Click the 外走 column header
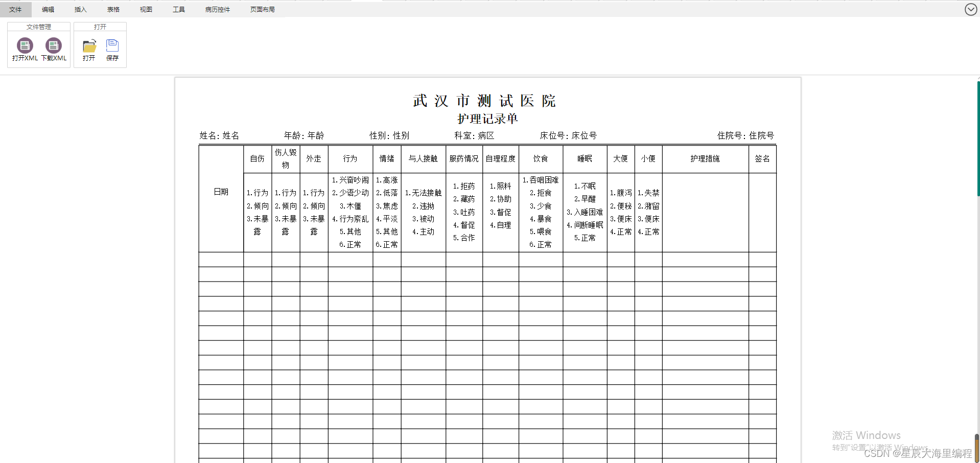The width and height of the screenshot is (980, 463). [x=314, y=159]
